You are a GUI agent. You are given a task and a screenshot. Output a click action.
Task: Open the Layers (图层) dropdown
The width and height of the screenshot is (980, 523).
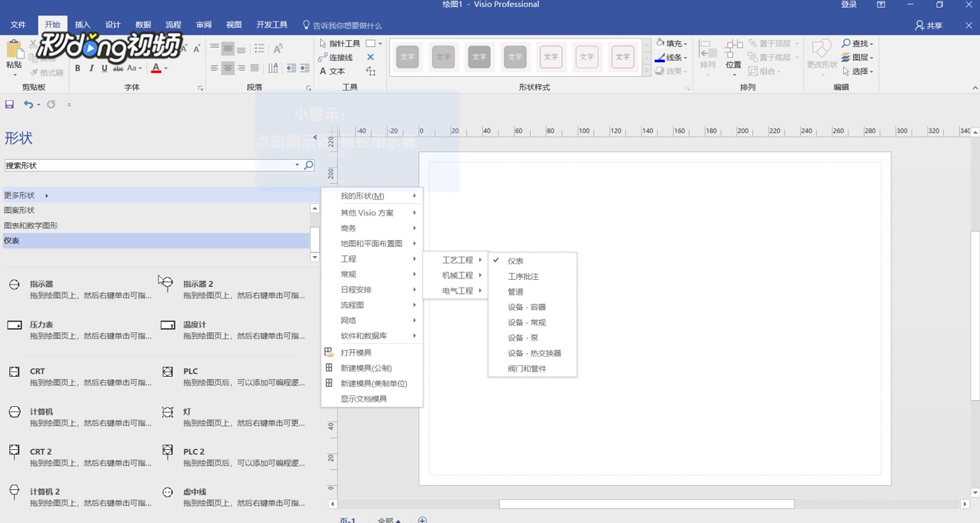(x=857, y=58)
